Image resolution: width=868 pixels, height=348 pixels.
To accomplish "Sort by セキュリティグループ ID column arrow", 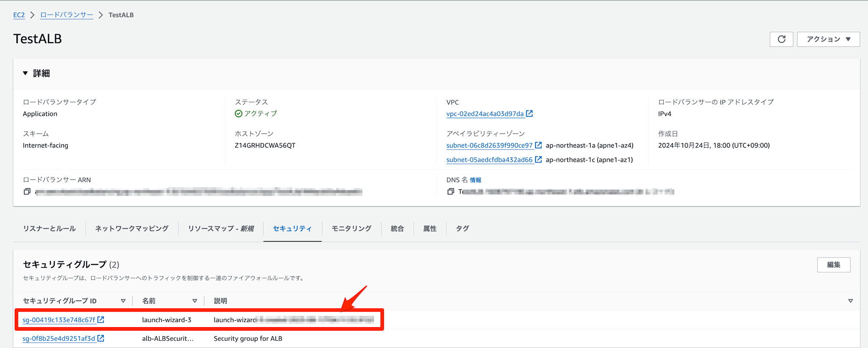I will [123, 301].
